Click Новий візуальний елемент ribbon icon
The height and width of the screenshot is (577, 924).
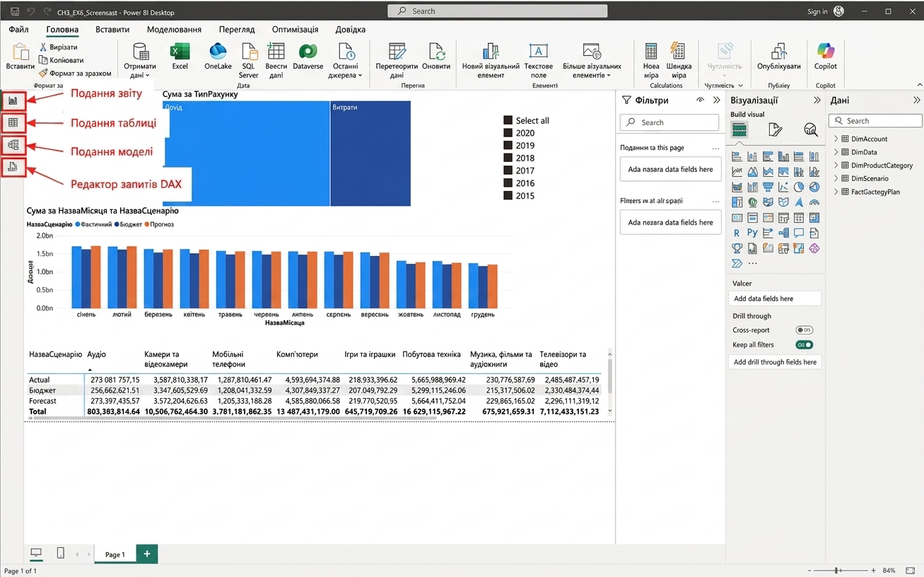491,52
